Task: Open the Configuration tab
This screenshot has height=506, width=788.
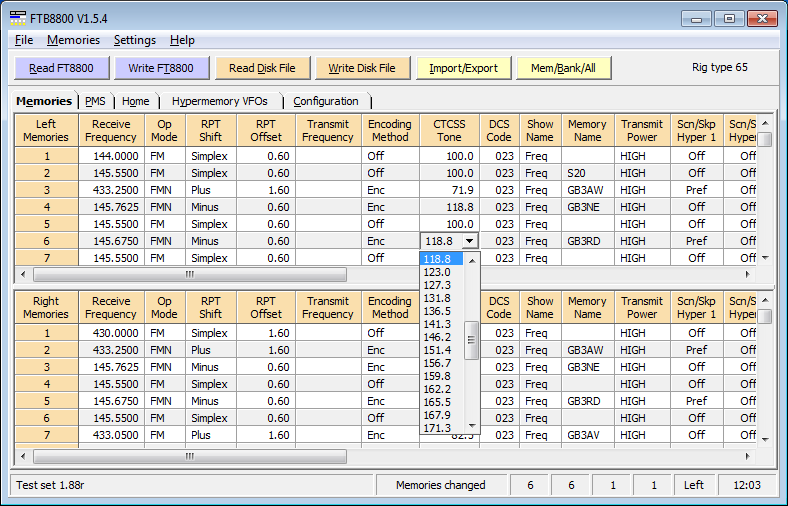Action: click(x=326, y=101)
